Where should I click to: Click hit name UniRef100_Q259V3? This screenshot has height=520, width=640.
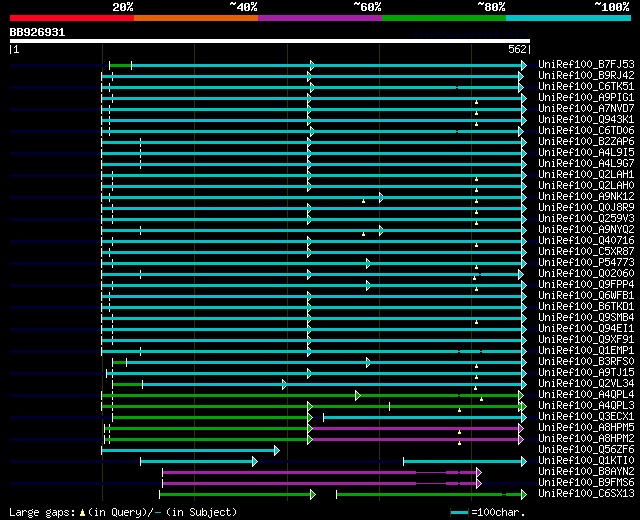[586, 219]
